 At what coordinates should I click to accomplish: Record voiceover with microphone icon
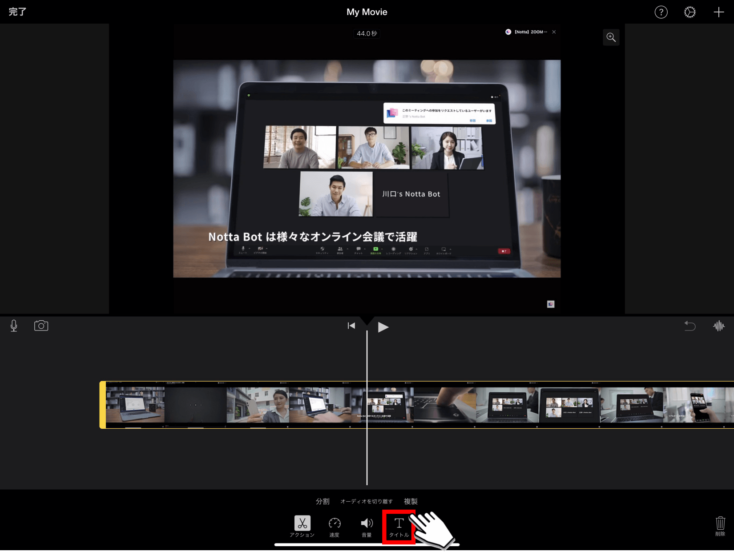14,326
